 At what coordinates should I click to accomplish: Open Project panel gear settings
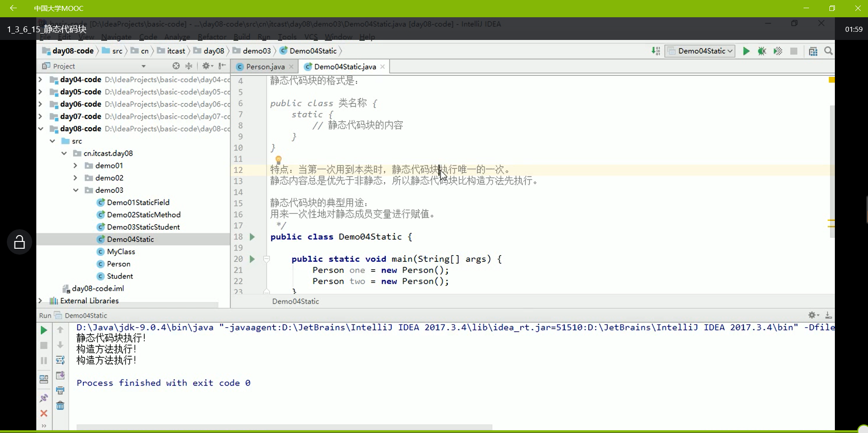pyautogui.click(x=207, y=66)
